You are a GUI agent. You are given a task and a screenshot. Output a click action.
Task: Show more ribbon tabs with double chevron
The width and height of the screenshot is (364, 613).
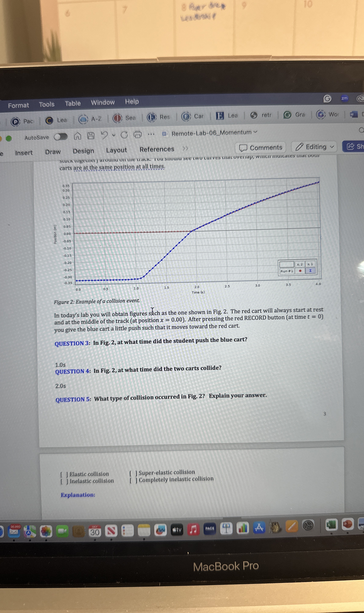coord(185,149)
